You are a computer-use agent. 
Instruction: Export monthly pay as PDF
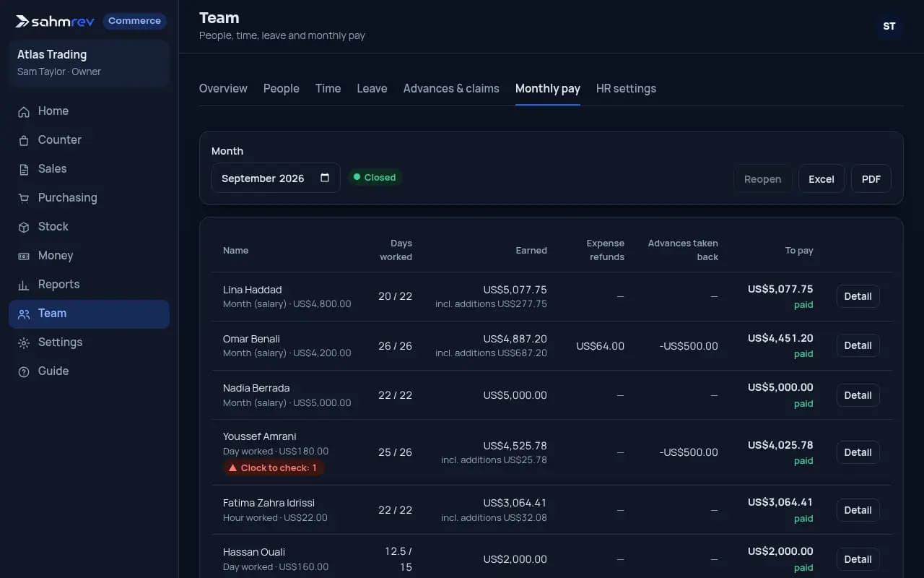pos(871,179)
